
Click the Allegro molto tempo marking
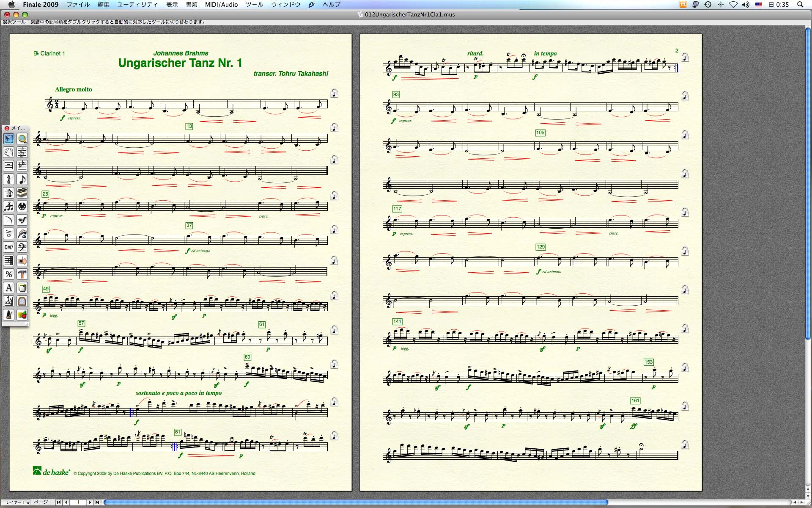click(x=74, y=89)
